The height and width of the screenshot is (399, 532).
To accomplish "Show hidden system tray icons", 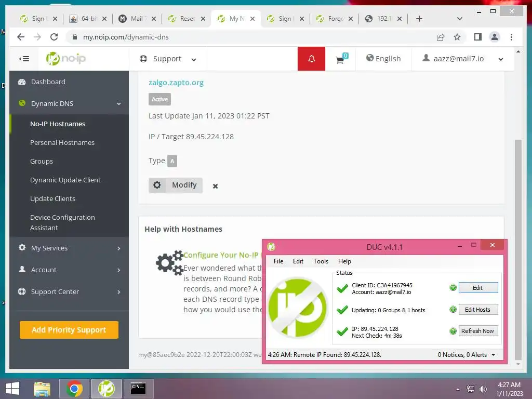I will point(458,389).
